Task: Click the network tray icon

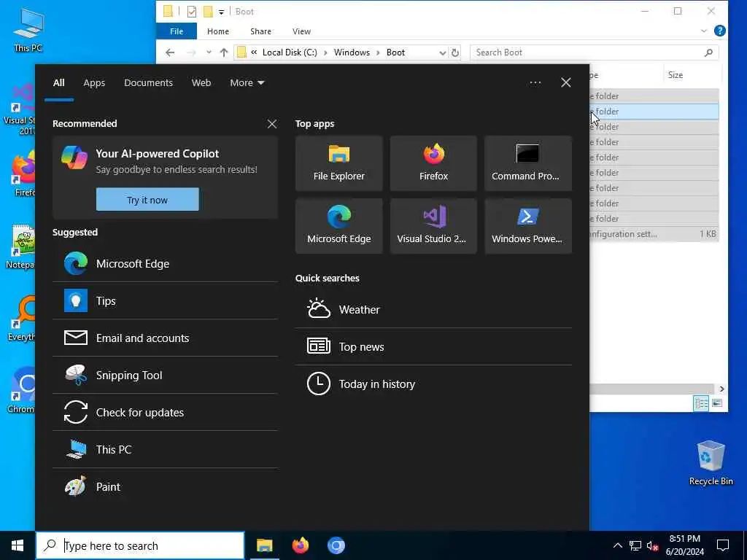Action: (x=635, y=545)
